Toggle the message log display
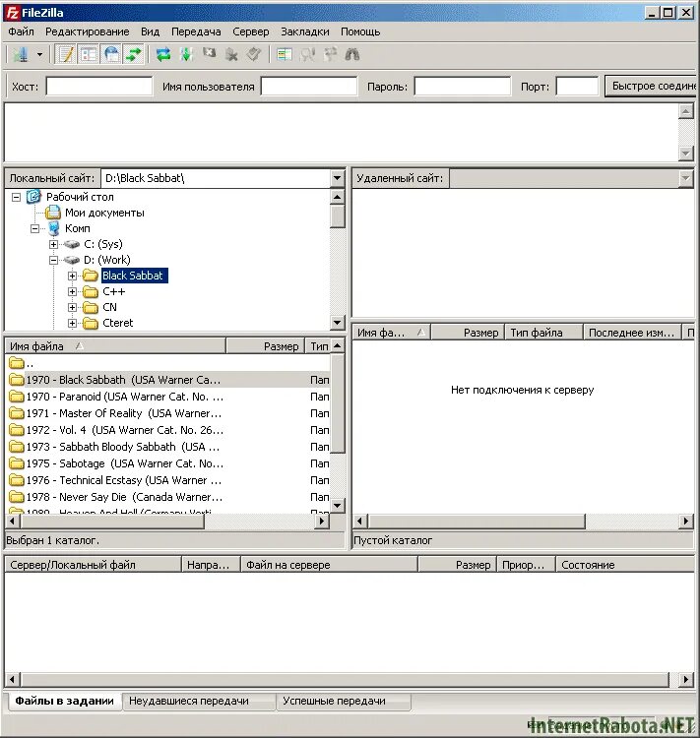Image resolution: width=700 pixels, height=738 pixels. tap(66, 54)
